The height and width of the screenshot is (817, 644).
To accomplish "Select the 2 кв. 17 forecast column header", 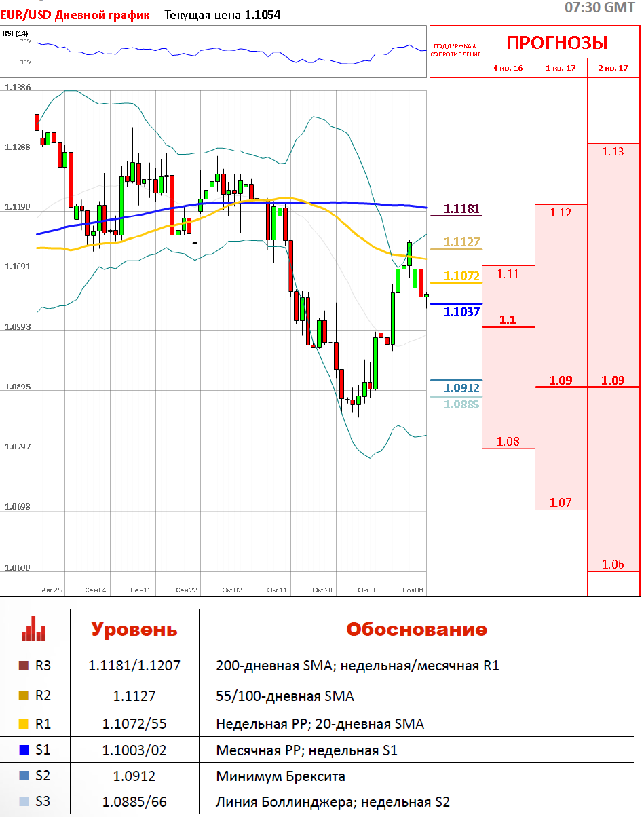I will click(613, 69).
